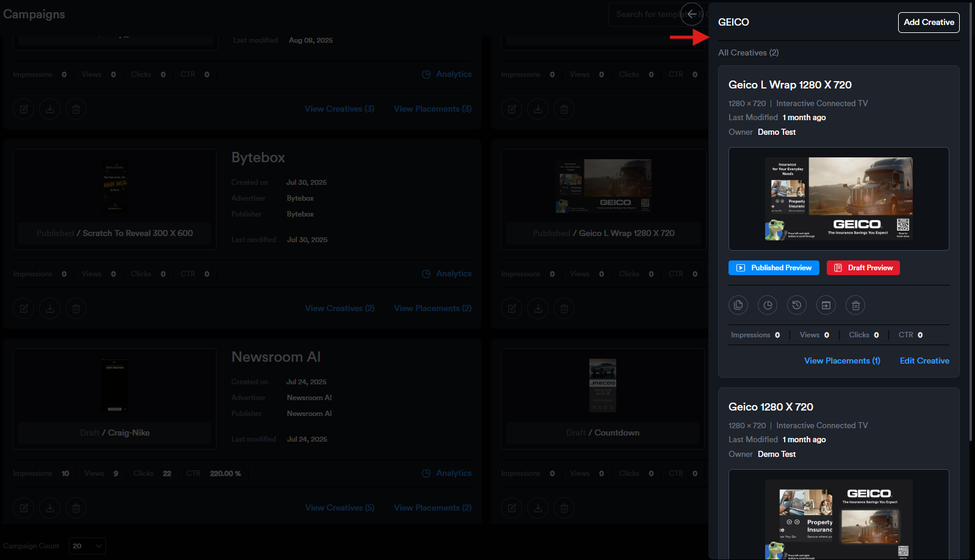Click the move/export icon for Geico L Wrap
This screenshot has width=975, height=560.
click(x=826, y=305)
